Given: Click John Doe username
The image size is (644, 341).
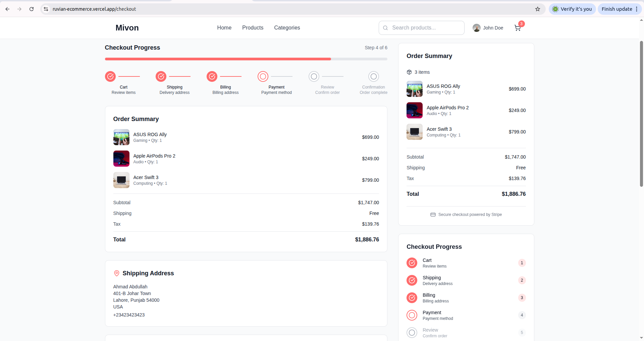Looking at the screenshot, I should (493, 28).
